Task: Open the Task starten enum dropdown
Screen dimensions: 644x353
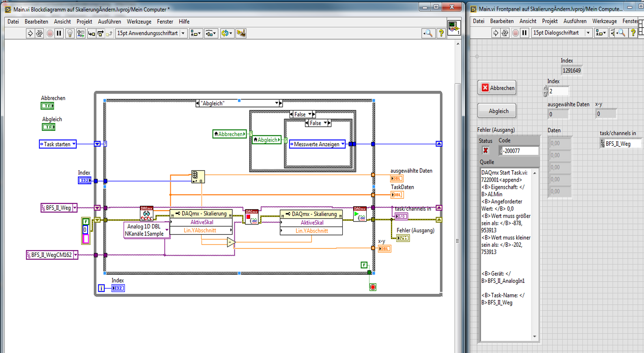Action: tap(74, 144)
